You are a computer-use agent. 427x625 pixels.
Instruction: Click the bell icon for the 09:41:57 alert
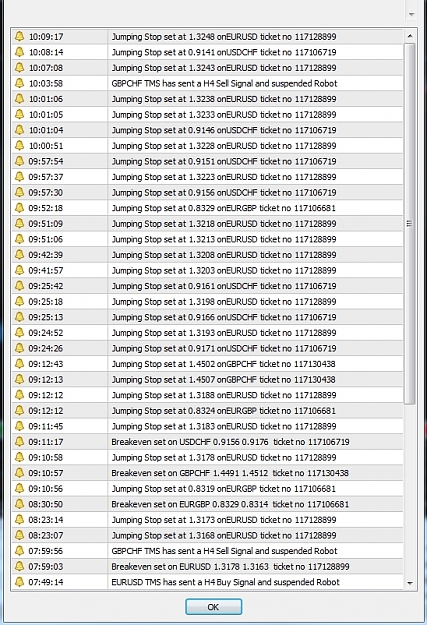(19, 270)
